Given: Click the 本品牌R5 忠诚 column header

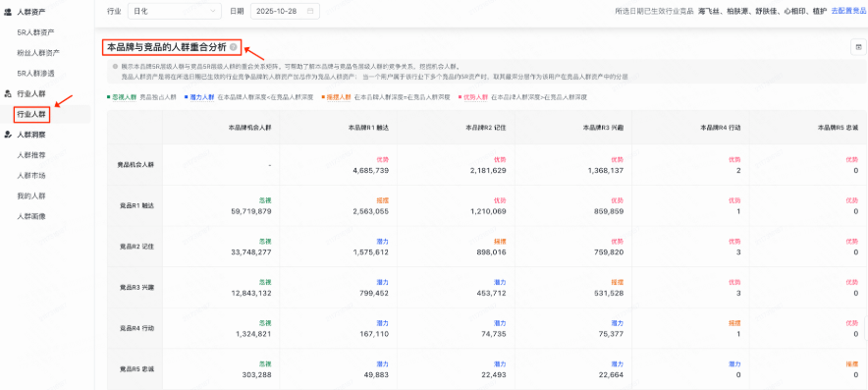Looking at the screenshot, I should [839, 128].
